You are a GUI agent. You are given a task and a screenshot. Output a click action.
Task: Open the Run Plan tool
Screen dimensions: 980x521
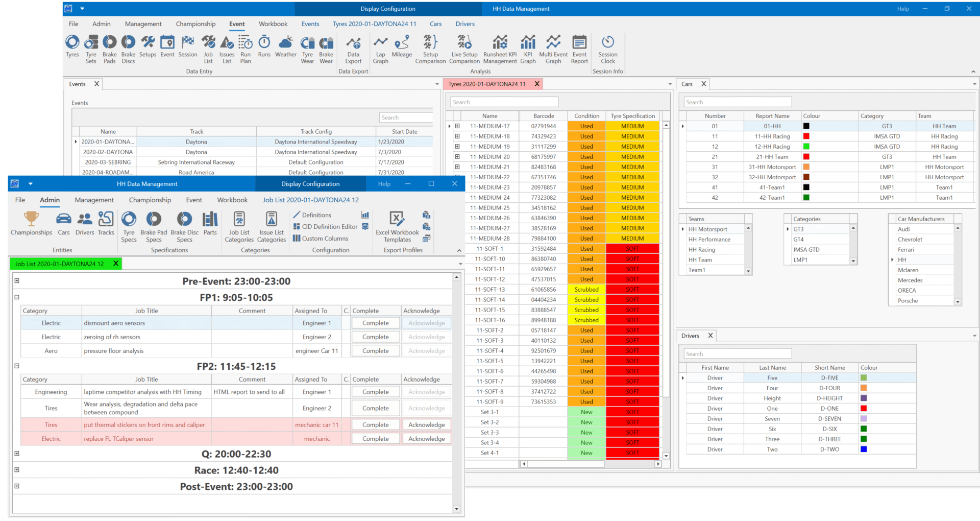tap(246, 49)
